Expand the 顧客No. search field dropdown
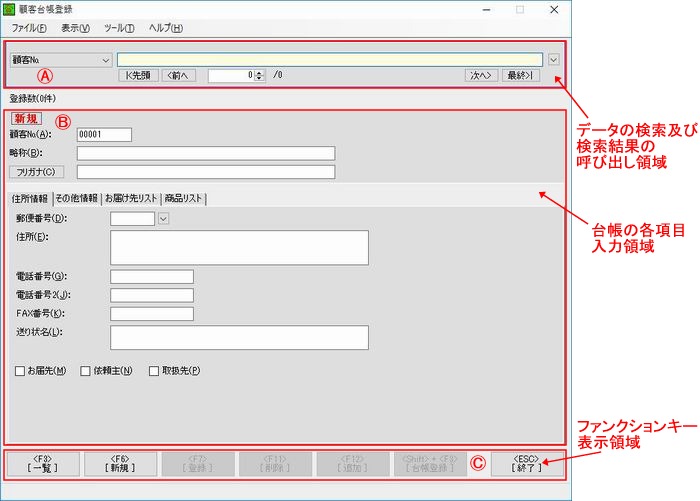This screenshot has height=501, width=700. click(x=105, y=60)
